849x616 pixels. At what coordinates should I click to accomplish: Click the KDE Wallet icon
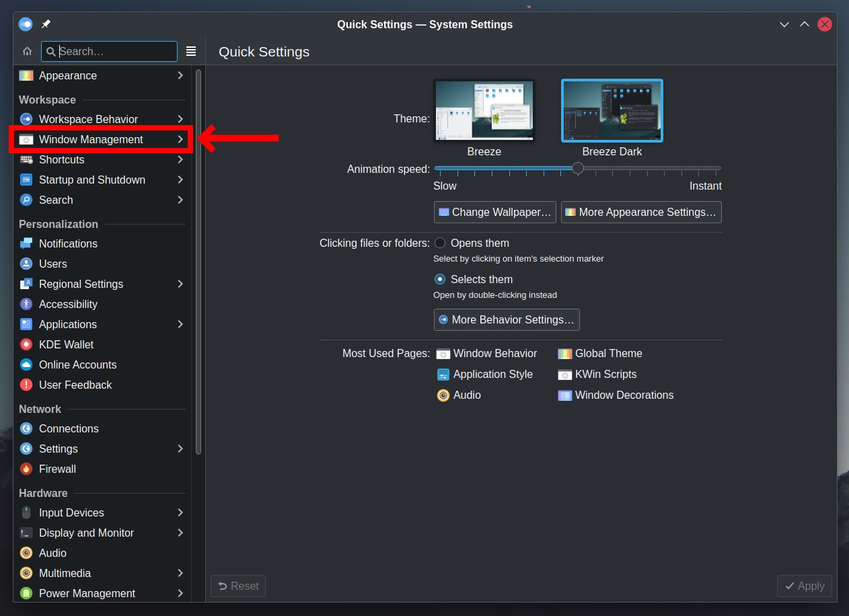(26, 344)
